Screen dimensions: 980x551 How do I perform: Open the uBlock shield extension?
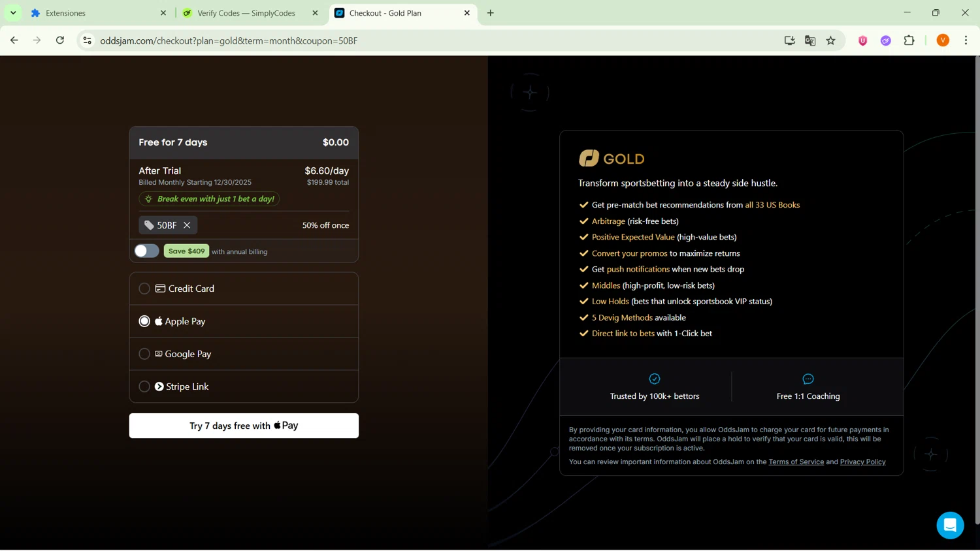(x=863, y=40)
